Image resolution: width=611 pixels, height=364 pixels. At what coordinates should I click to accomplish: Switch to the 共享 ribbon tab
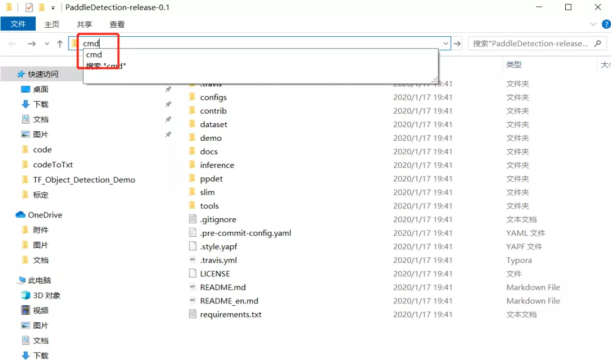point(84,24)
